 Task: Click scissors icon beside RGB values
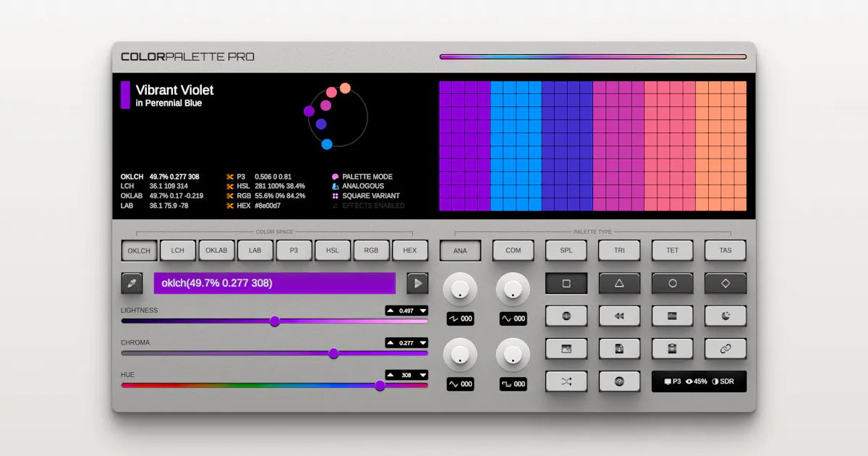tap(230, 195)
